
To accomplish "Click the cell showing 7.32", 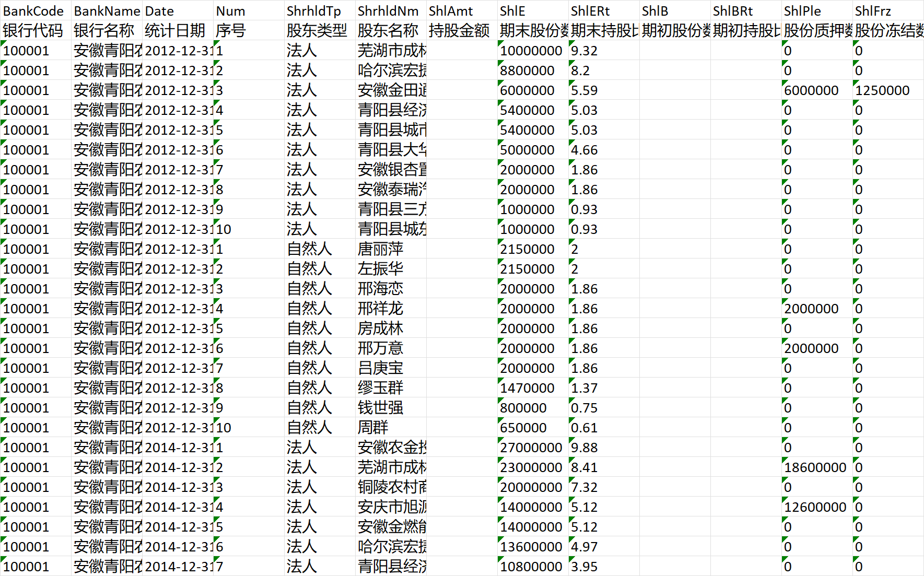I will 604,487.
